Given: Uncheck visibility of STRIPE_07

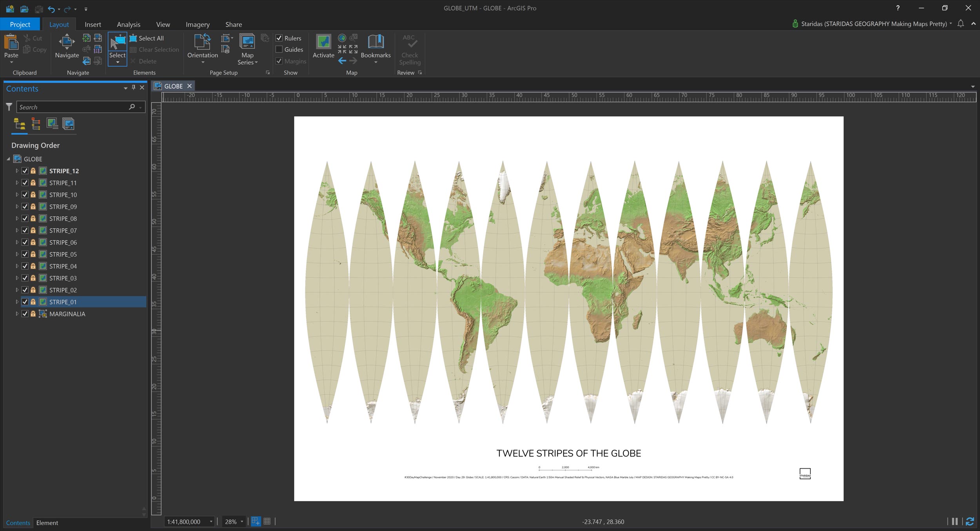Looking at the screenshot, I should click(25, 230).
